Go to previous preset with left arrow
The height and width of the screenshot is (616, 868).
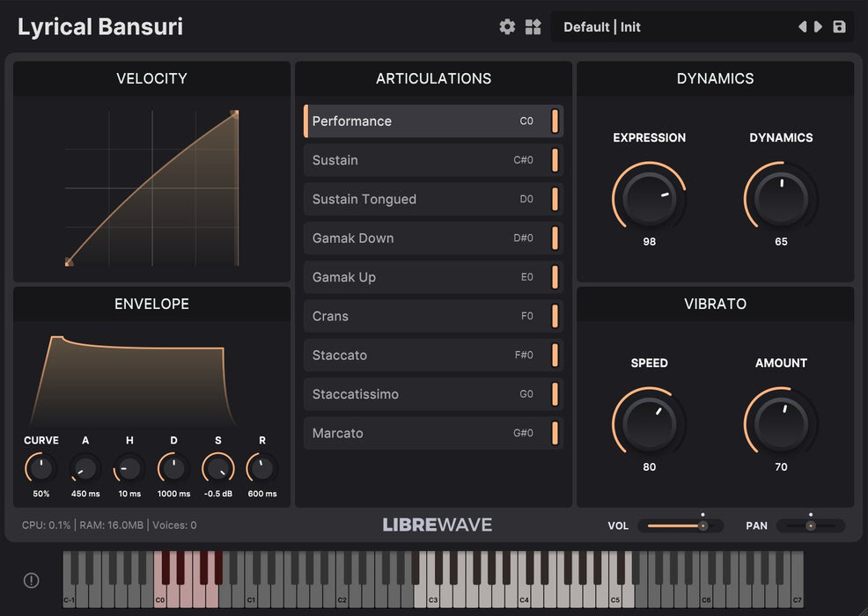(x=802, y=27)
